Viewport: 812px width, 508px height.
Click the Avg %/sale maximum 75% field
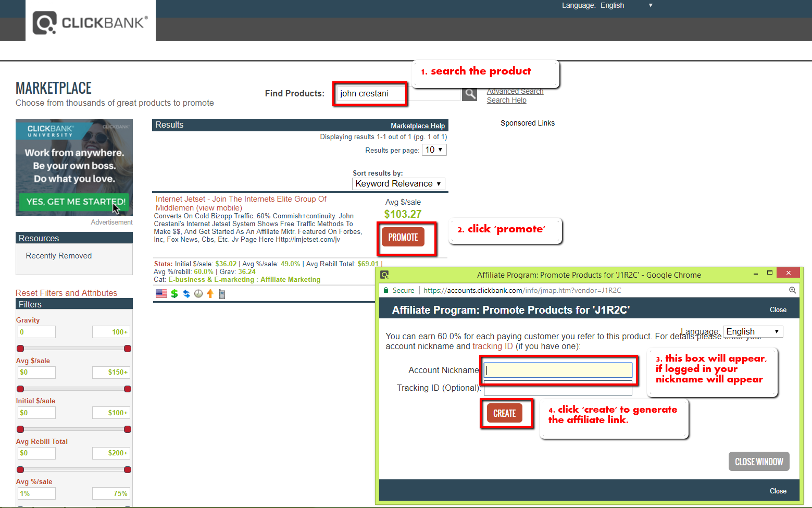[x=111, y=493]
